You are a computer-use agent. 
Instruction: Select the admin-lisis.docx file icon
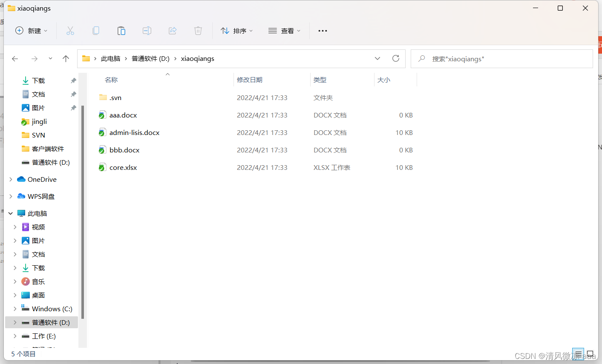coord(102,132)
